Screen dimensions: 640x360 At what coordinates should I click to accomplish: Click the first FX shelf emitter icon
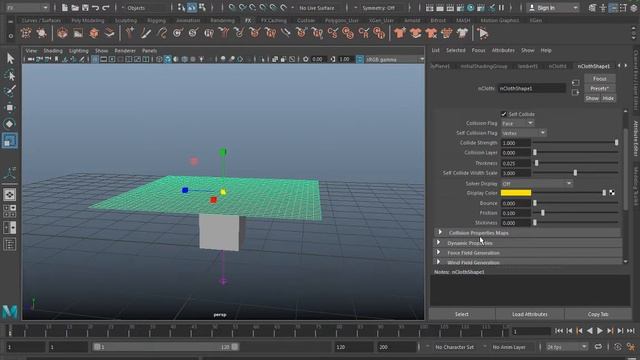(x=26, y=33)
